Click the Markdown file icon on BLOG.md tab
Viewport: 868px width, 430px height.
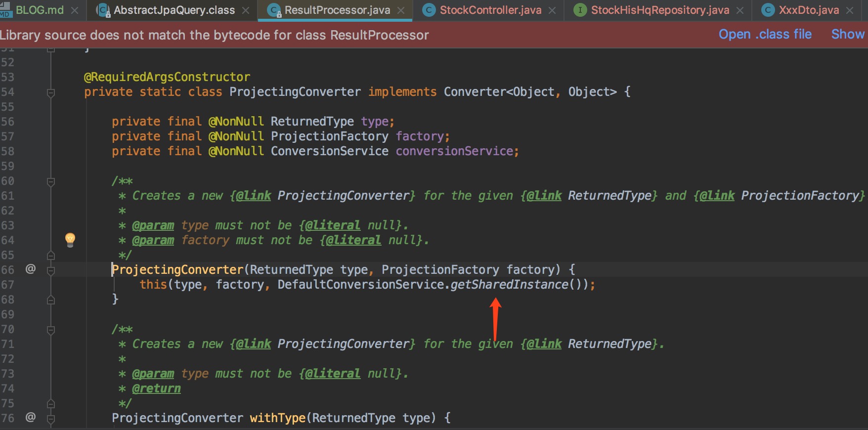click(6, 10)
